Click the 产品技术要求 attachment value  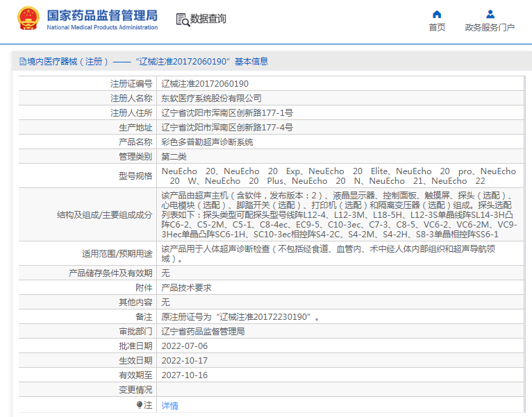coord(186,288)
